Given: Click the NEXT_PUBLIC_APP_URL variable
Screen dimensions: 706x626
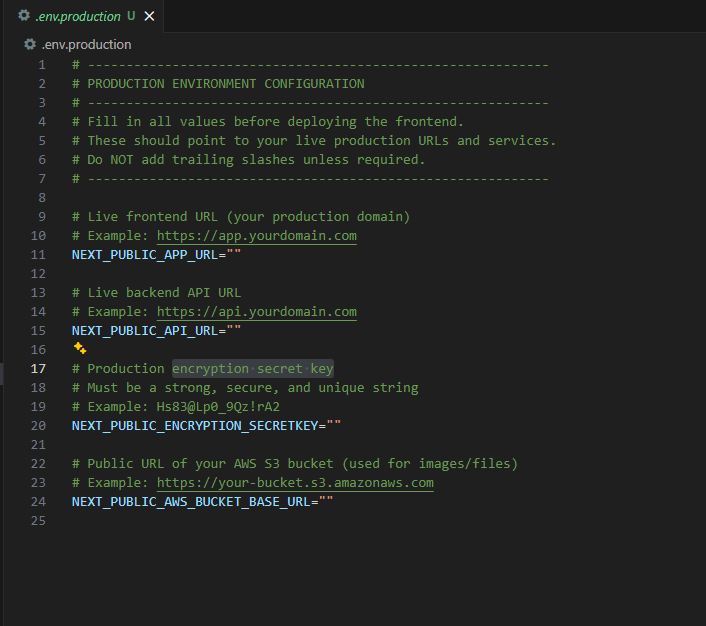Looking at the screenshot, I should click(x=145, y=255).
